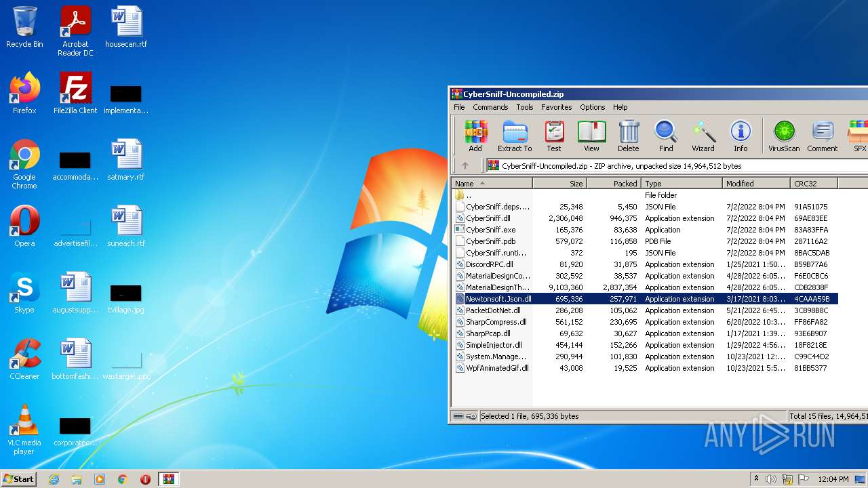Open Skype desktop shortcut
The image size is (868, 488).
click(x=24, y=293)
